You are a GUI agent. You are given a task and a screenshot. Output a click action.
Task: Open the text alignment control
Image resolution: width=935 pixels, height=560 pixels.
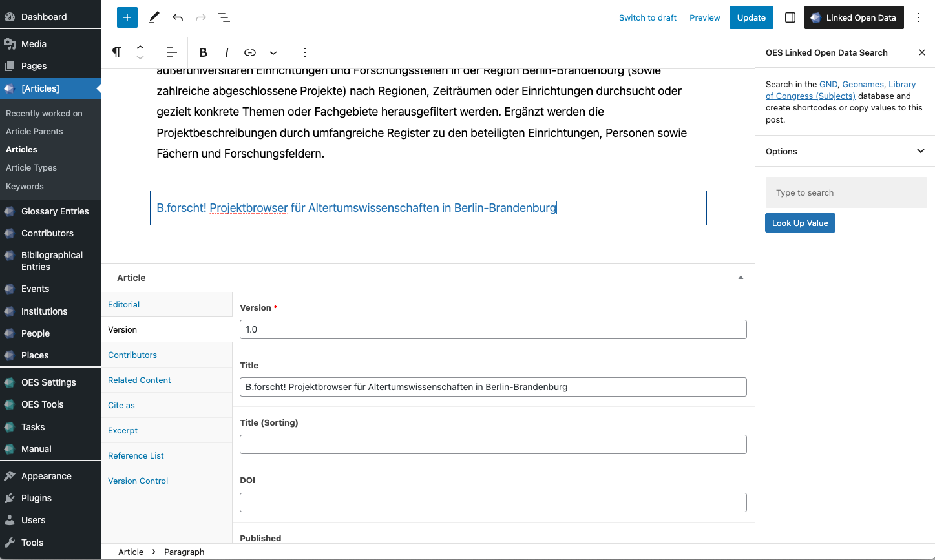(172, 52)
